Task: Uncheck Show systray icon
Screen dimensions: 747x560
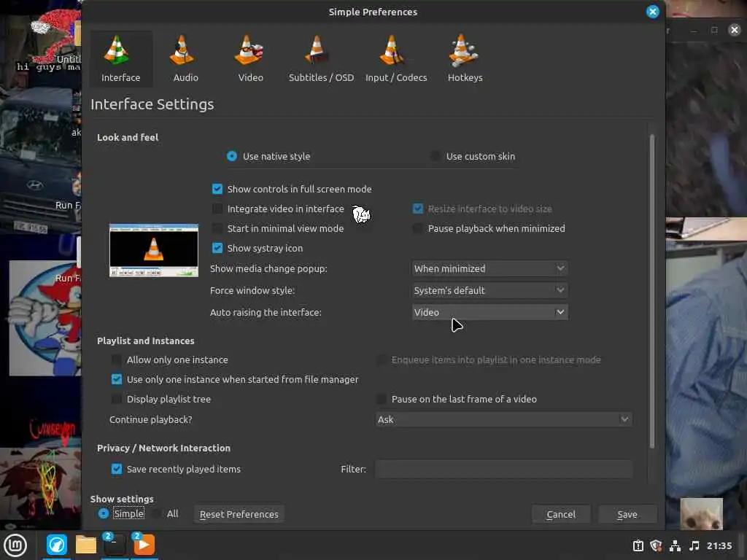Action: [217, 248]
